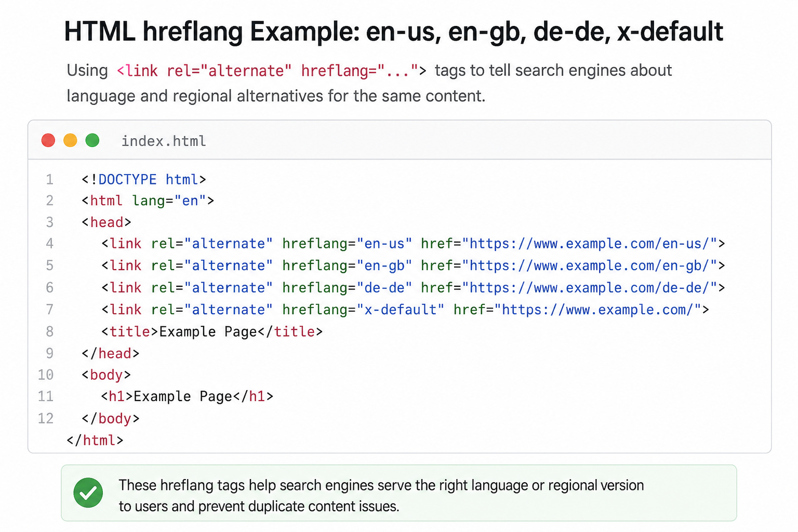798x532 pixels.
Task: Click line number 12 in the gutter
Action: (46, 419)
